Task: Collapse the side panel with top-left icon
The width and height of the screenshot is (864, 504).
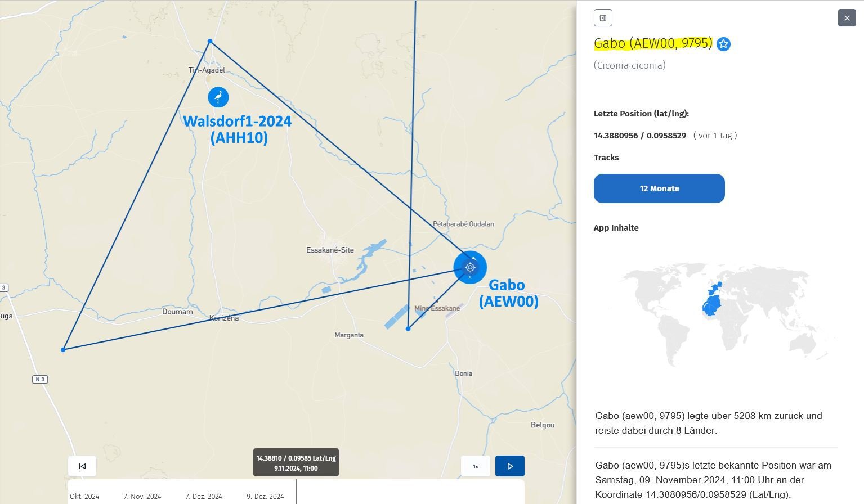Action: tap(603, 18)
